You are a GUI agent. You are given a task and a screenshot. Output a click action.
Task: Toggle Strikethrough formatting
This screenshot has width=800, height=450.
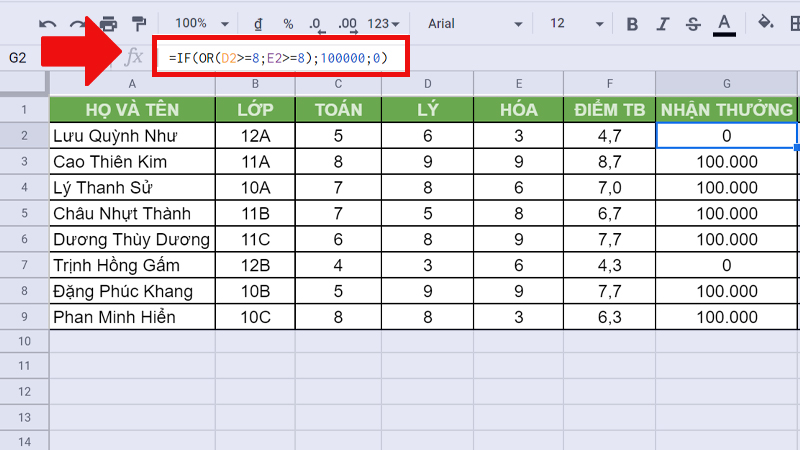[693, 23]
